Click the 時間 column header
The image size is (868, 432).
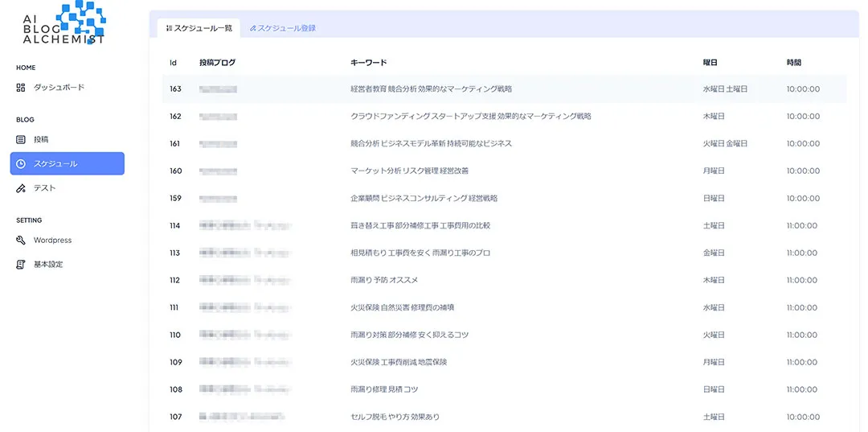click(793, 63)
